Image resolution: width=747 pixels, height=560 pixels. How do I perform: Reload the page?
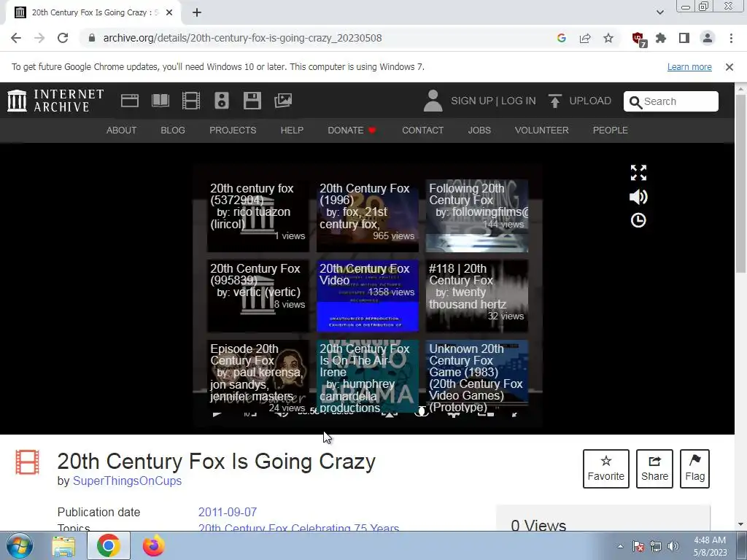pos(63,38)
